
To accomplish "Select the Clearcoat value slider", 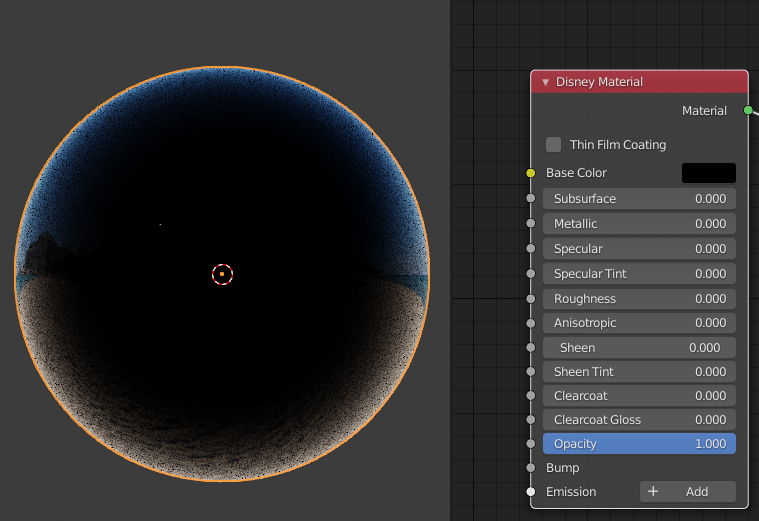I will (639, 396).
